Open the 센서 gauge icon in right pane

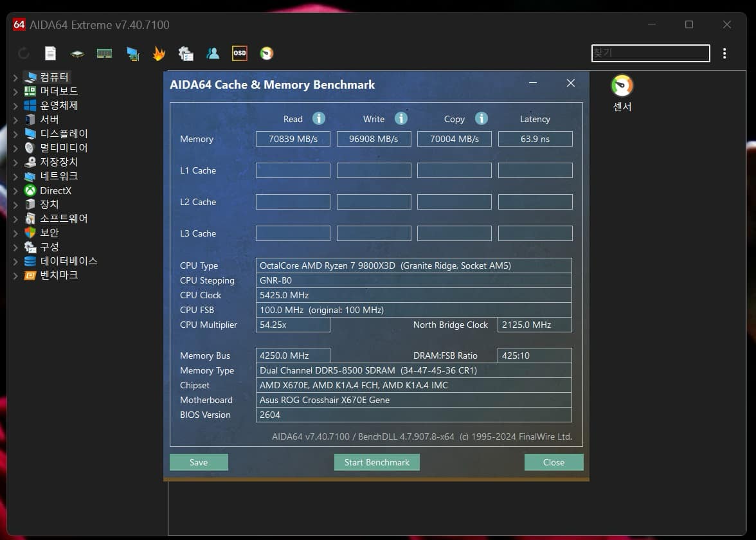point(622,86)
